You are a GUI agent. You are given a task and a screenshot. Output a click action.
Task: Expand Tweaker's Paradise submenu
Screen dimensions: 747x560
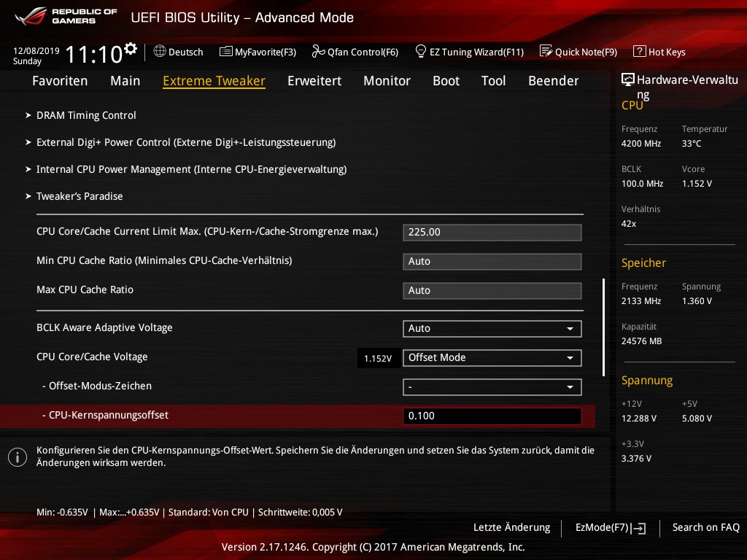80,196
